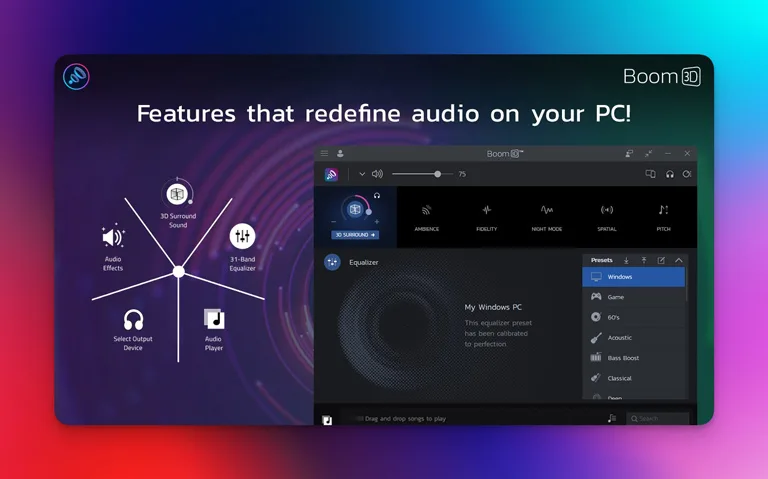This screenshot has height=479, width=768.
Task: Select the Classical preset
Action: (x=633, y=378)
